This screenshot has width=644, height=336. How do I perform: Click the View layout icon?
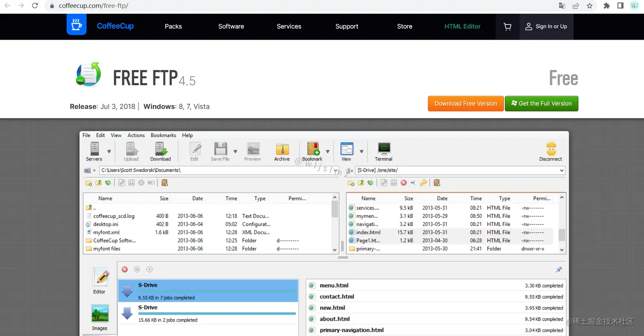pos(347,149)
